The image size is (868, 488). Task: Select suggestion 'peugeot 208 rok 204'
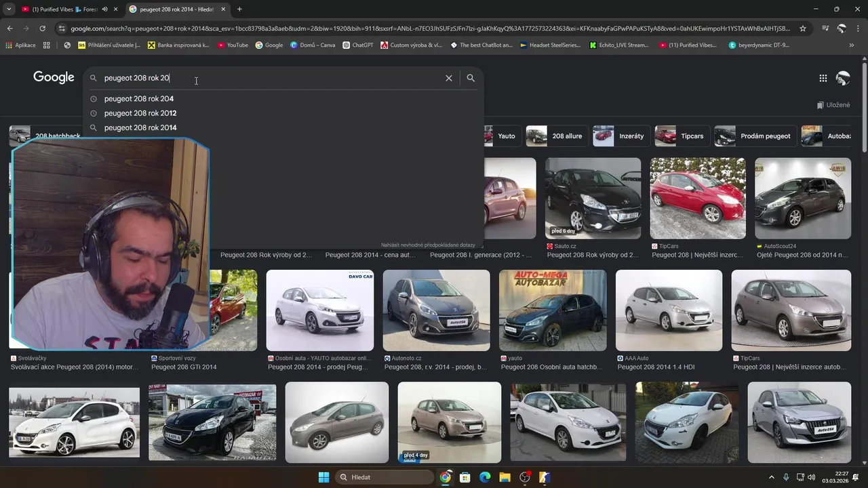click(x=139, y=99)
